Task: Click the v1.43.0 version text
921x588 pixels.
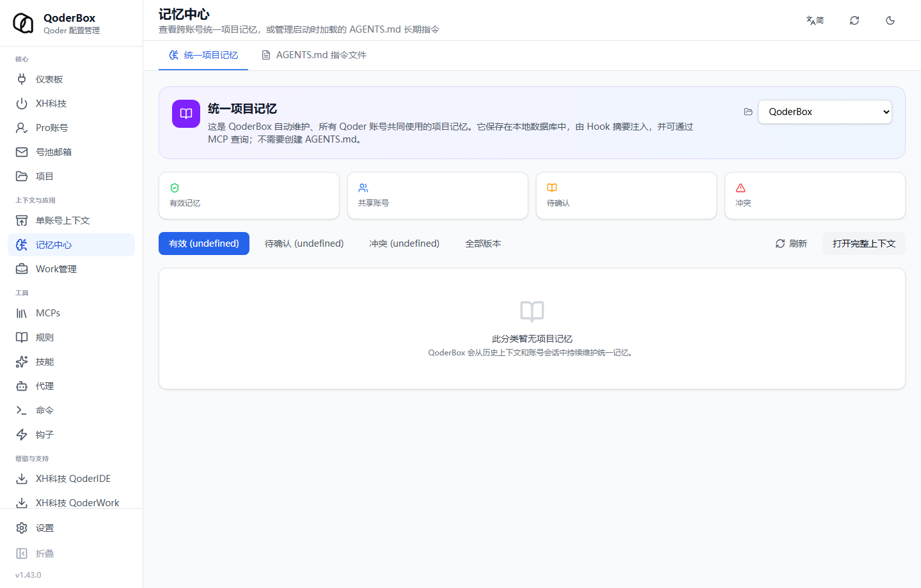Action: tap(28, 575)
